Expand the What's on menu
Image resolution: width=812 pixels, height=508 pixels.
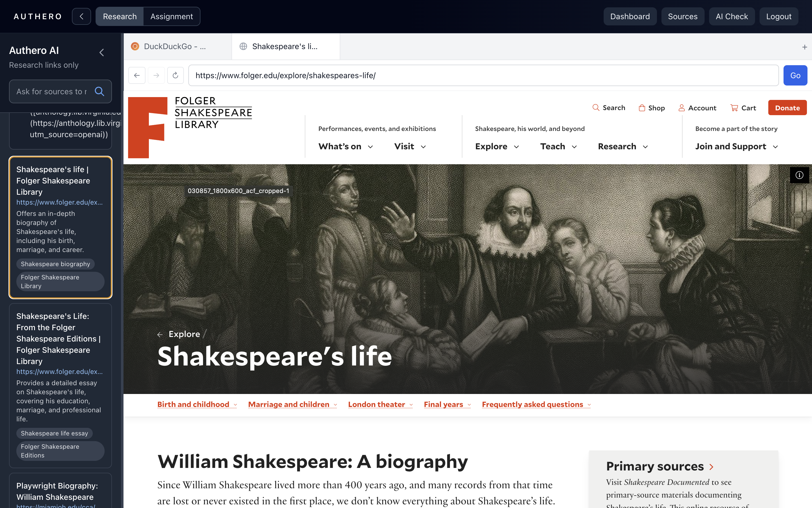(x=346, y=146)
